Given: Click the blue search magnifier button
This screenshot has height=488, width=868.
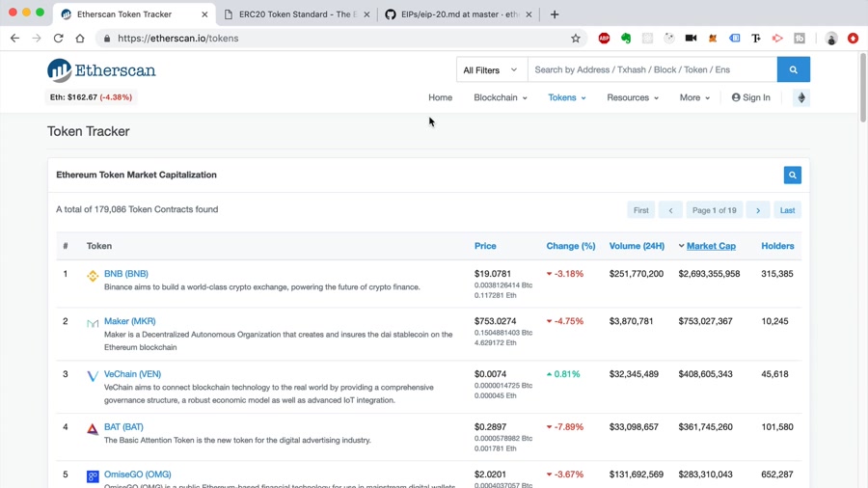Looking at the screenshot, I should pyautogui.click(x=793, y=69).
